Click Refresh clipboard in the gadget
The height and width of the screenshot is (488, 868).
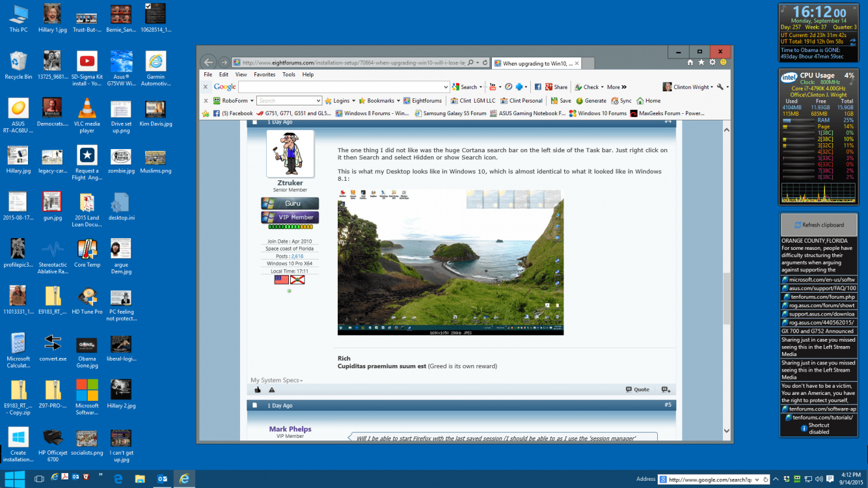(819, 225)
